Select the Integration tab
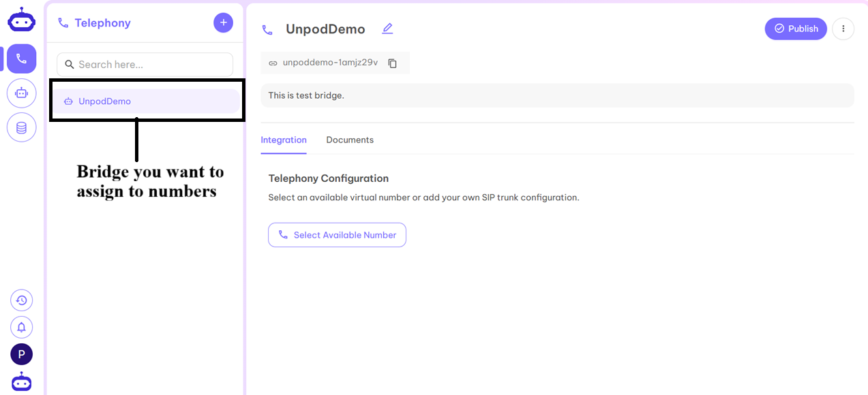868x395 pixels. tap(284, 140)
